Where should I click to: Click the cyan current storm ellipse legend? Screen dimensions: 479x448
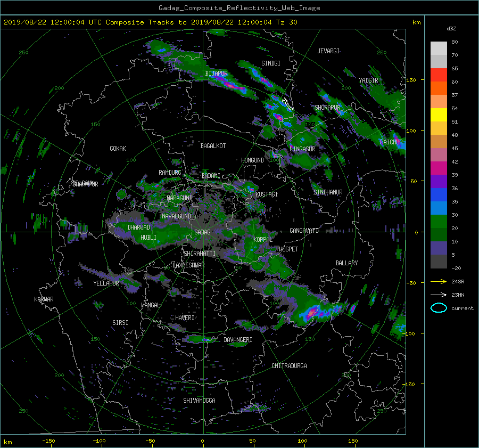tap(439, 308)
